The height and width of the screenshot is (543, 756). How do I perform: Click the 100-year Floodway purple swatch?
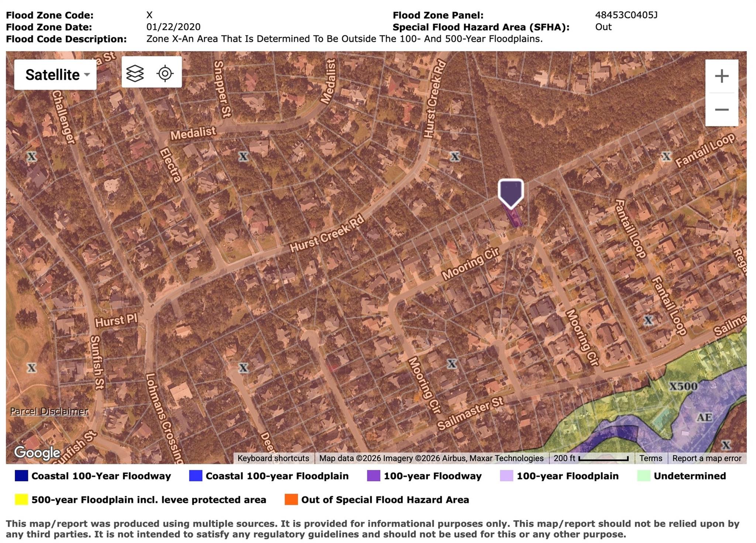click(x=374, y=476)
